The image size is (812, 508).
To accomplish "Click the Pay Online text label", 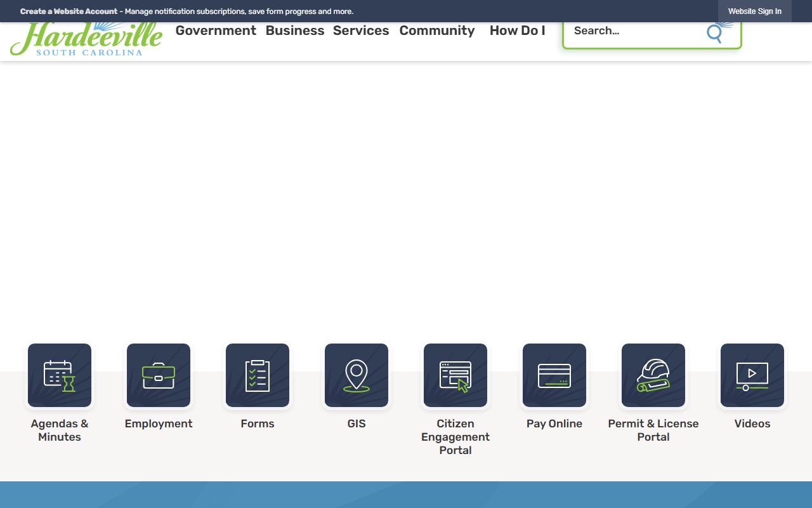I will coord(554,424).
